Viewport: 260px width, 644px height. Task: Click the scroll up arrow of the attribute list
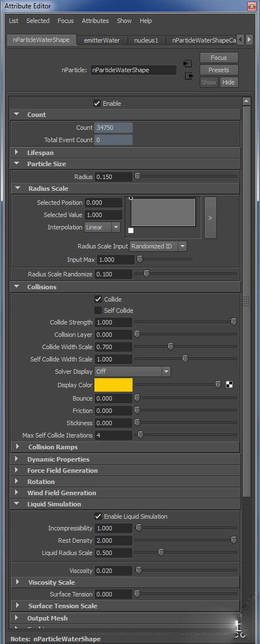tap(246, 101)
